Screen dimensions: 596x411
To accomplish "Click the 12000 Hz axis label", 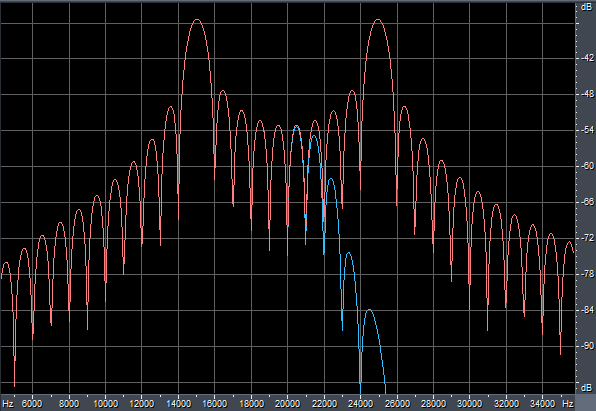I will pos(142,403).
